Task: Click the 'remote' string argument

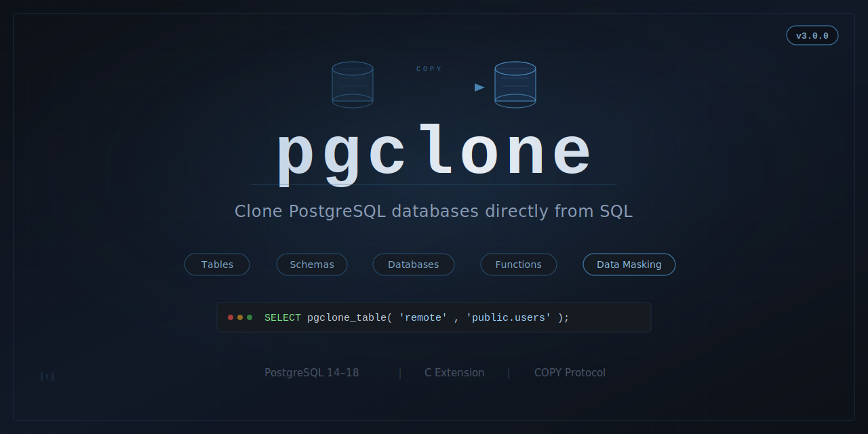Action: point(423,317)
